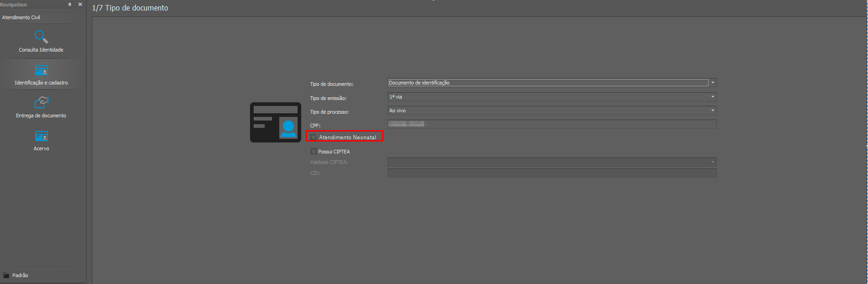
Task: Click the Entrega de documento label
Action: [41, 116]
